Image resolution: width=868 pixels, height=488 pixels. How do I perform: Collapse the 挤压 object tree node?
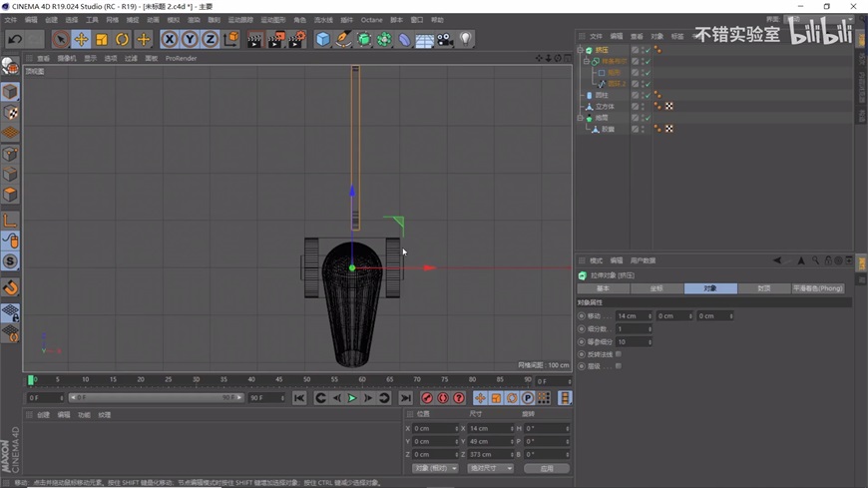coord(581,50)
